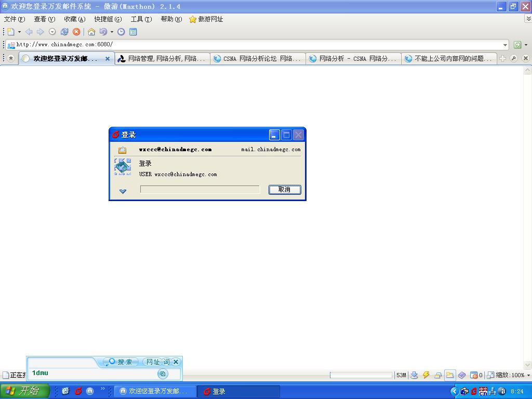The height and width of the screenshot is (399, 532).
Task: Switch to 网络分析 - CSNA tab
Action: pos(353,59)
